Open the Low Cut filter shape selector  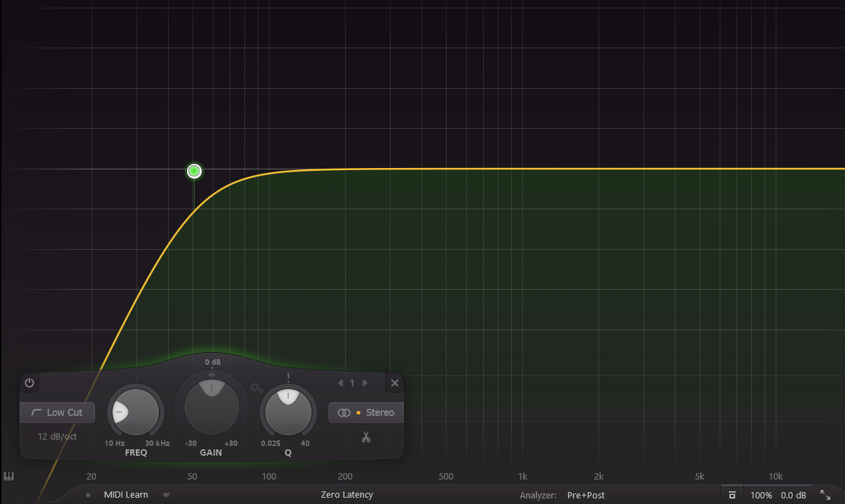(57, 412)
